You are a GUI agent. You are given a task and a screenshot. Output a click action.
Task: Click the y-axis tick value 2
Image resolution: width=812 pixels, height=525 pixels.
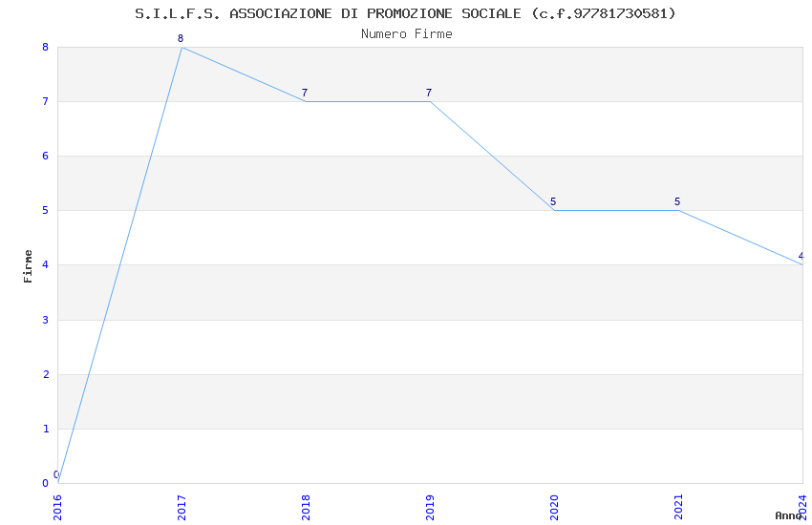click(46, 374)
